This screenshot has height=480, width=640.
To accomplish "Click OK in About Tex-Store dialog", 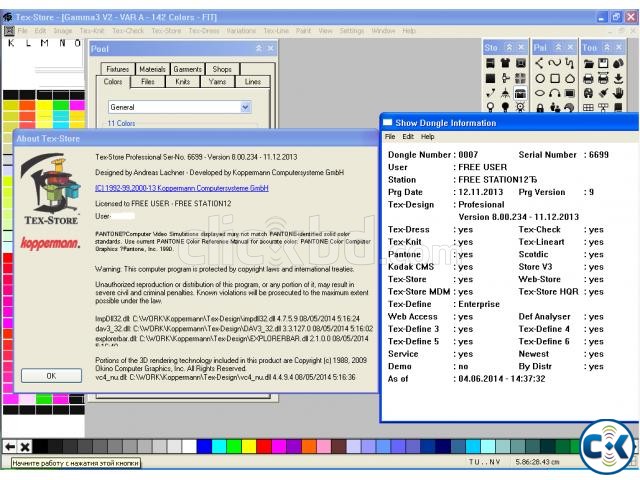I will pos(51,376).
